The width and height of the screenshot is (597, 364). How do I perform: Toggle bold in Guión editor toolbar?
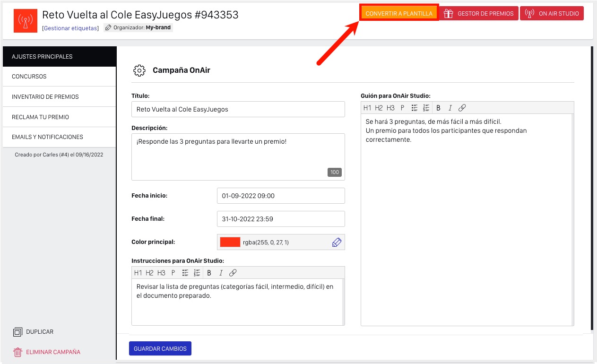[438, 108]
